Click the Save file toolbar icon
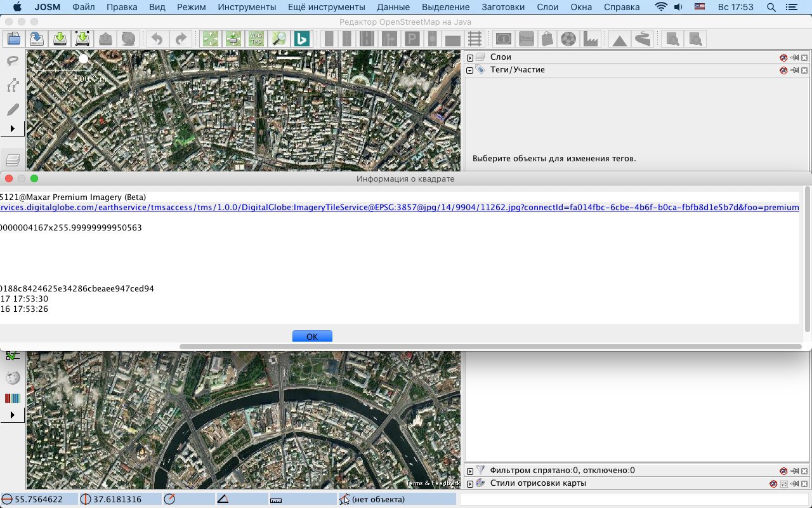 [36, 39]
